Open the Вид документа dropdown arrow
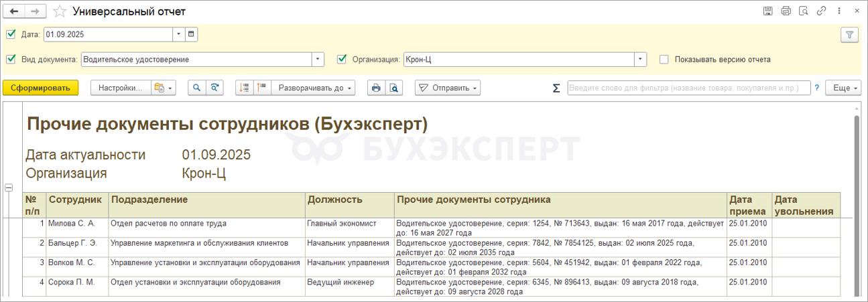 pos(318,60)
